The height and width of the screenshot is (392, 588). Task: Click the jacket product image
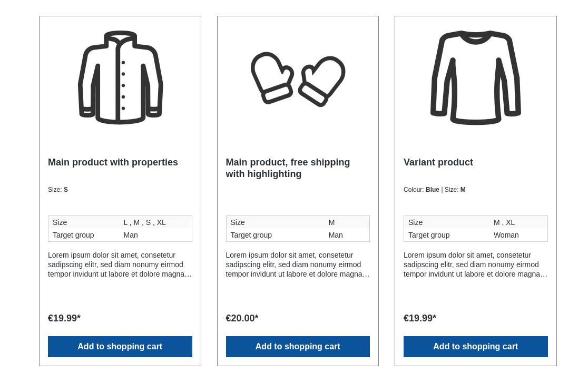click(120, 77)
